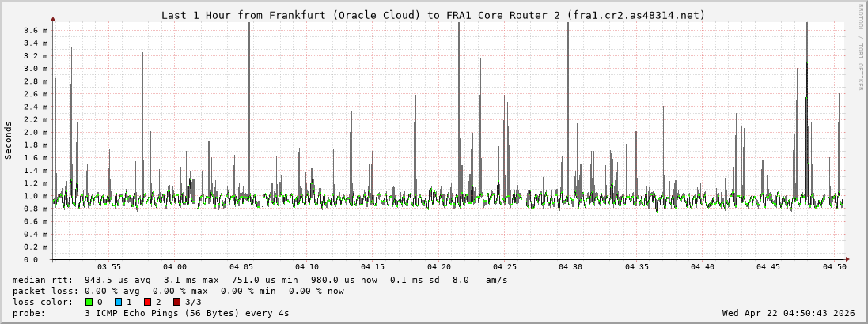
Task: Click the 3.6 m y-axis tick label
Action: [36, 30]
